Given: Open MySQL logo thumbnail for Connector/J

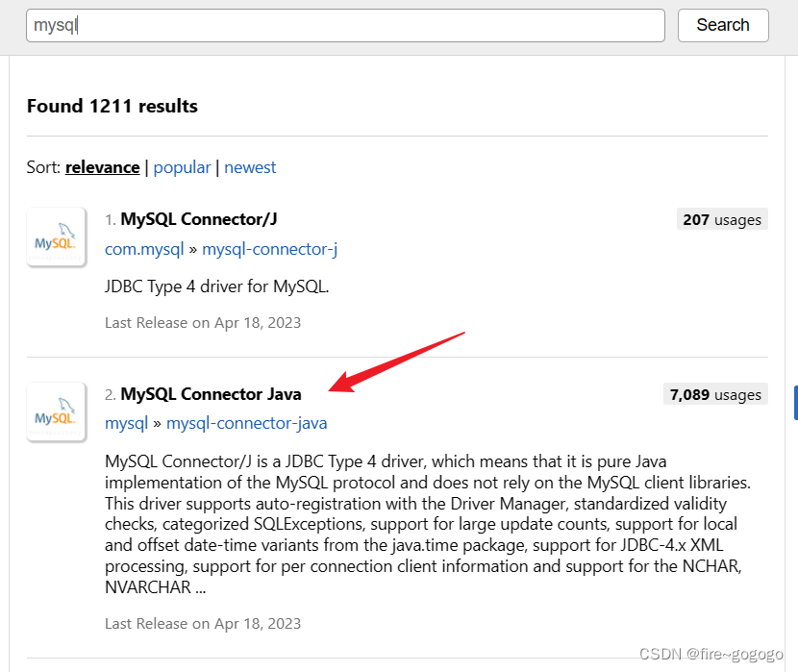Looking at the screenshot, I should (56, 237).
